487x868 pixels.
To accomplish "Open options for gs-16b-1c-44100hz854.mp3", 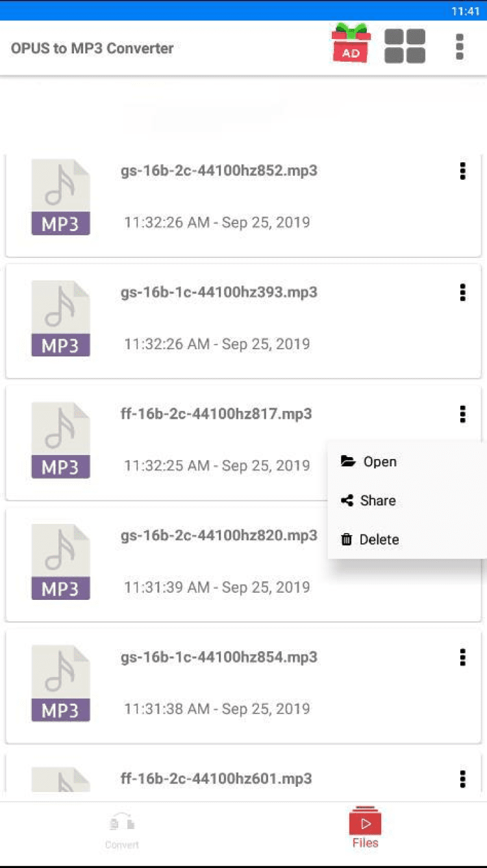I will click(x=462, y=657).
